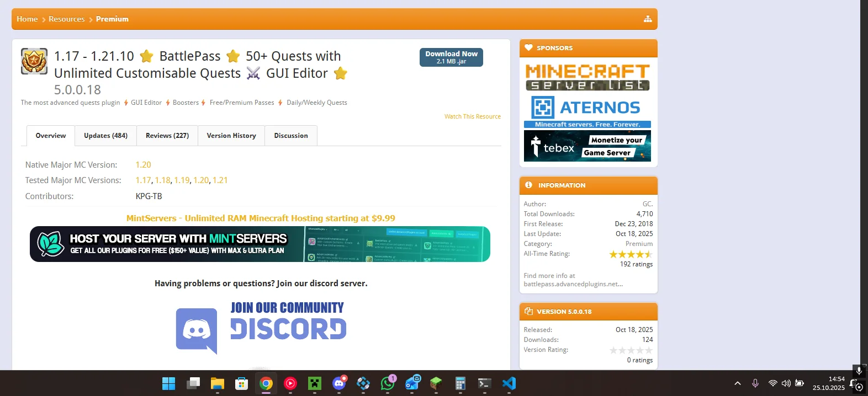
Task: Open the Reviews (227) tab
Action: tap(167, 136)
